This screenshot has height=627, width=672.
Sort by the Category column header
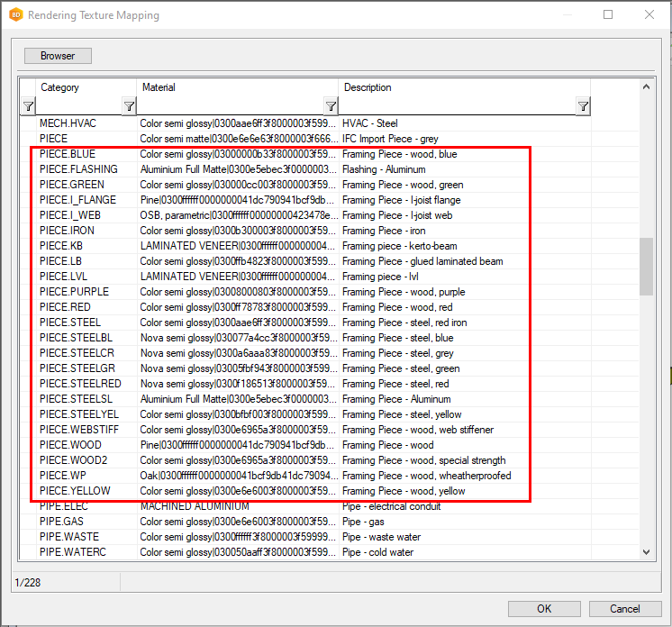[86, 87]
